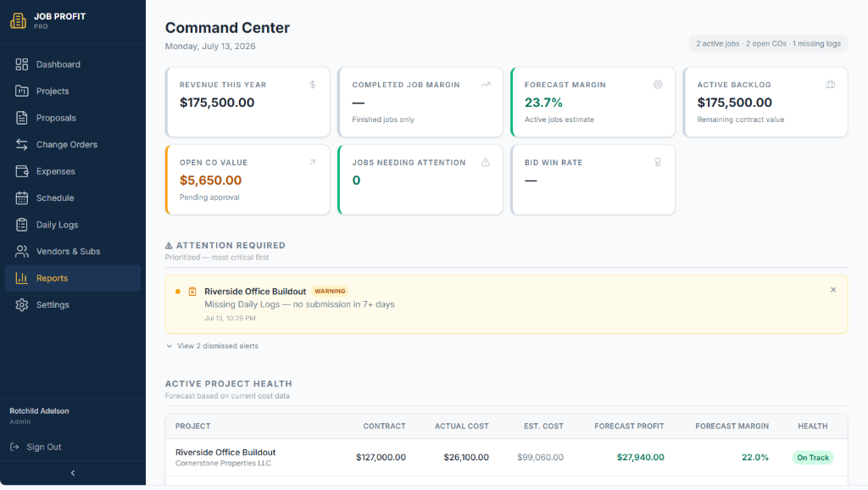Click the warning triangle on Jobs Needing Attention card
Viewport: 868px width, 490px height.
486,162
